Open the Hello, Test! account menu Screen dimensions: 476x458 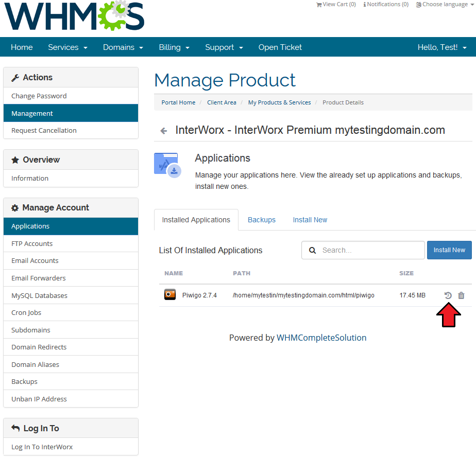click(x=442, y=47)
